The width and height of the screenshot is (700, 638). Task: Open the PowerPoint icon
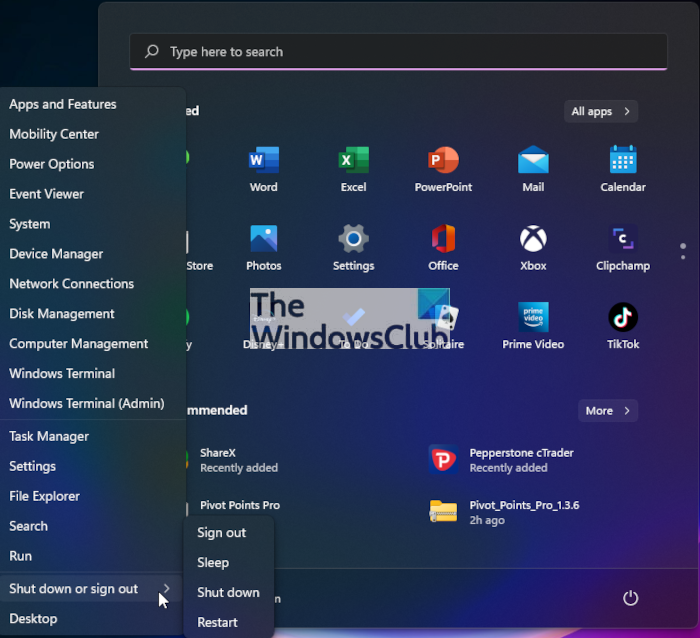pos(443,160)
